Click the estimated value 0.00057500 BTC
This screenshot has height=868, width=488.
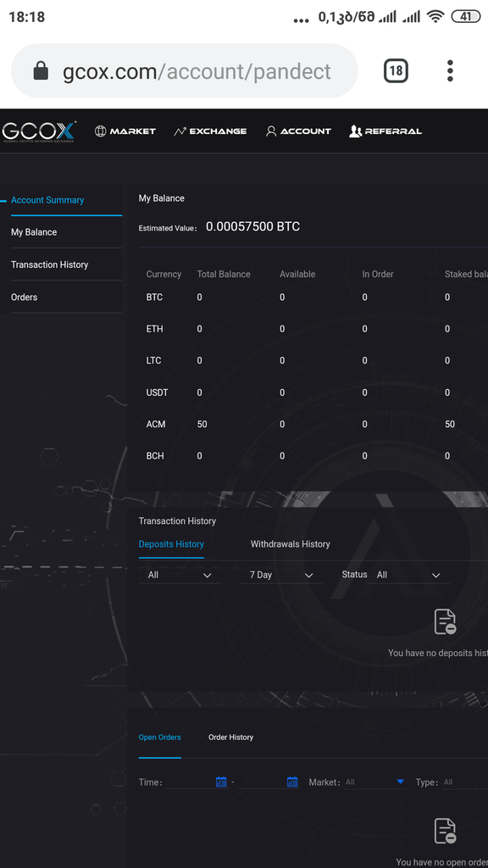pos(252,226)
